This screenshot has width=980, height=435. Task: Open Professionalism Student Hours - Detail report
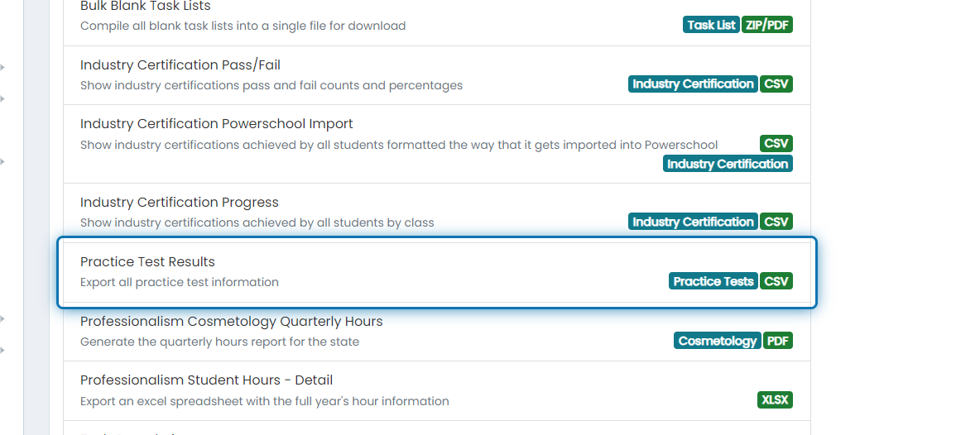436,390
